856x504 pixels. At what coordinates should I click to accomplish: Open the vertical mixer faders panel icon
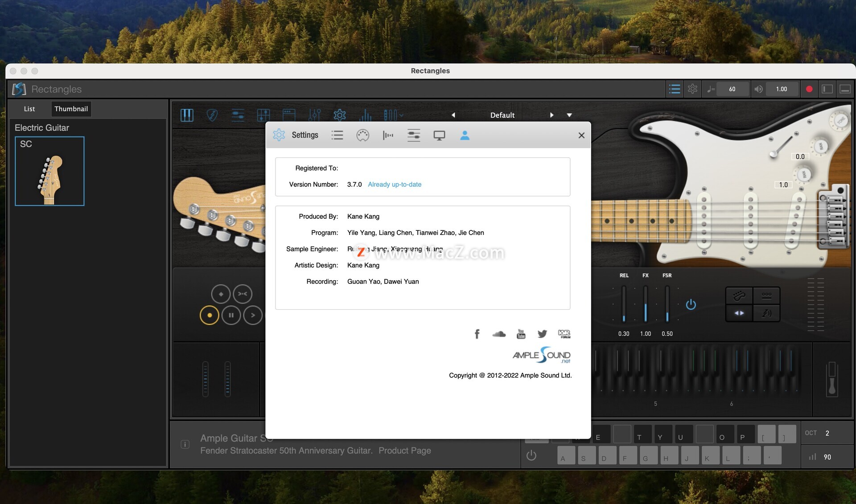(x=314, y=115)
